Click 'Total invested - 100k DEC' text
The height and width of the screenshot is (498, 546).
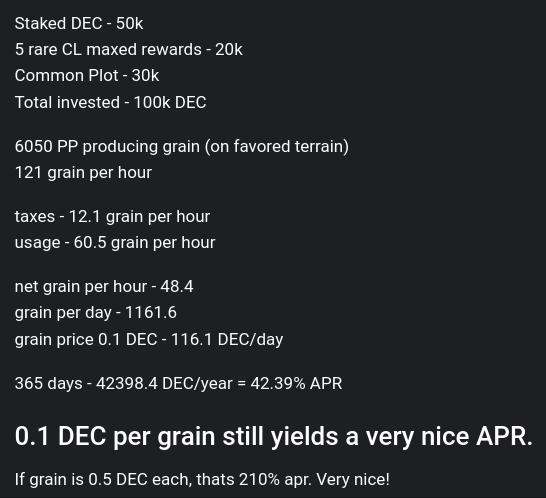[x=110, y=102]
